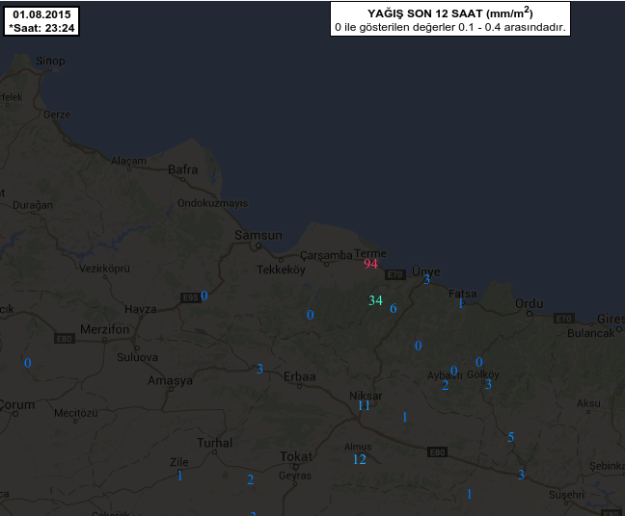This screenshot has width=625, height=516.
Task: Click the Çarşamba town label
Action: tap(326, 255)
